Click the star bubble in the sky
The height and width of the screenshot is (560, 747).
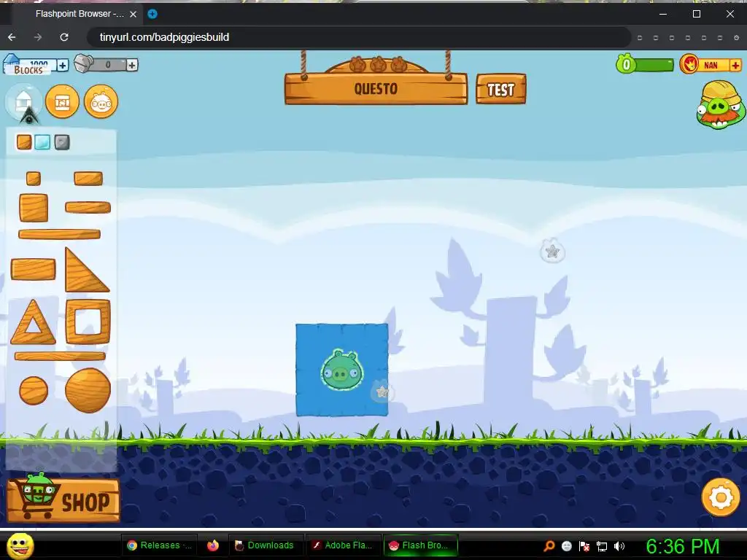(x=553, y=251)
